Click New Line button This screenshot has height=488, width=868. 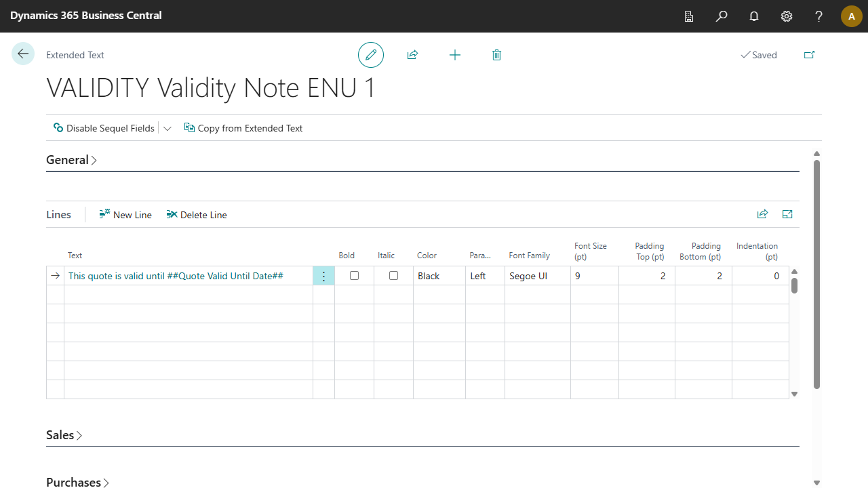tap(125, 215)
